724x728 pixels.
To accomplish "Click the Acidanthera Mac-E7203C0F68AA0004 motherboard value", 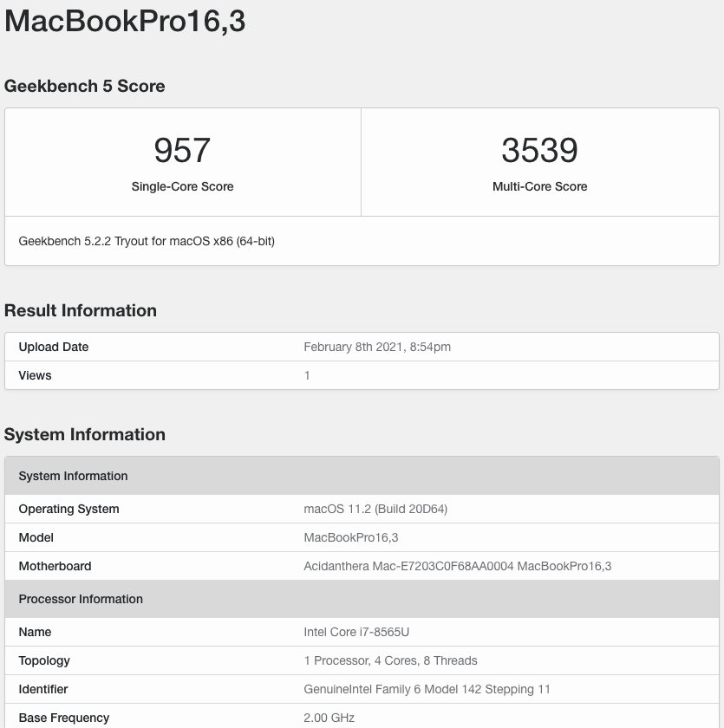I will pyautogui.click(x=458, y=566).
